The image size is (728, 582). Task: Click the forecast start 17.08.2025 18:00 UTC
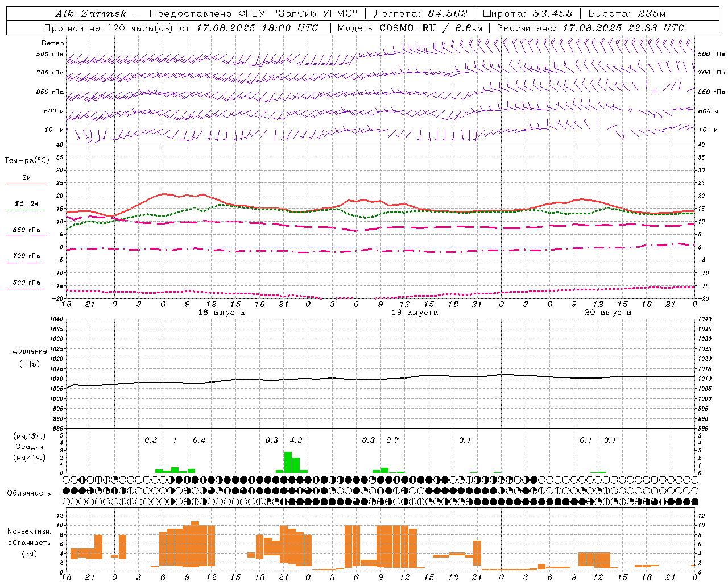[257, 27]
